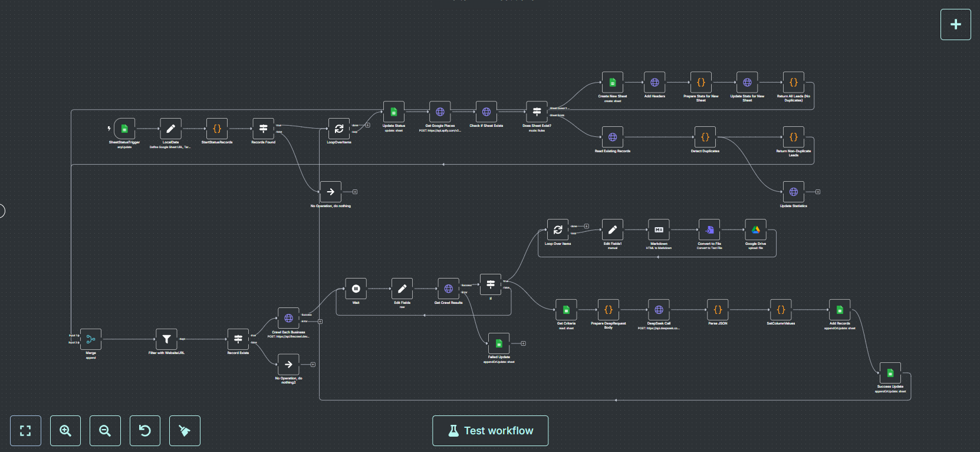Select the Success Update sheet node

pos(890,373)
